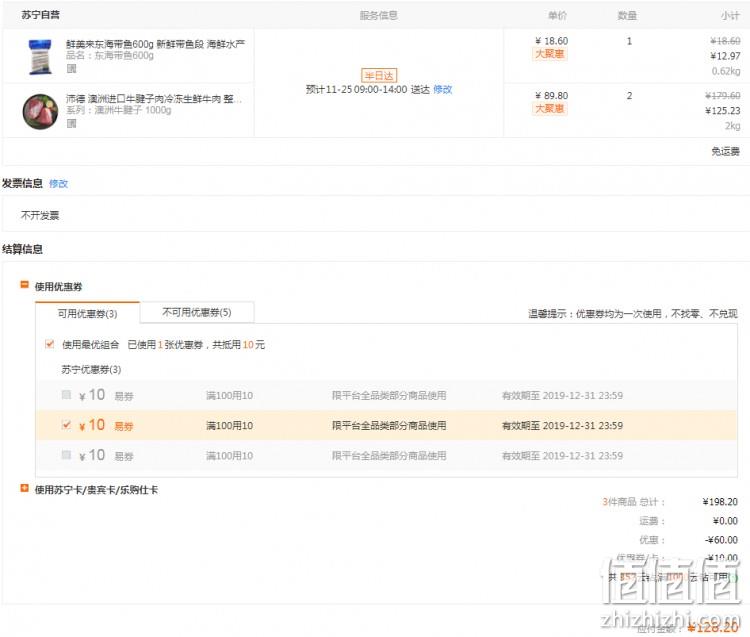The width and height of the screenshot is (750, 637).
Task: Expand the 使用苏宁卡/贵宾卡/乐购仕卡 section
Action: click(24, 488)
